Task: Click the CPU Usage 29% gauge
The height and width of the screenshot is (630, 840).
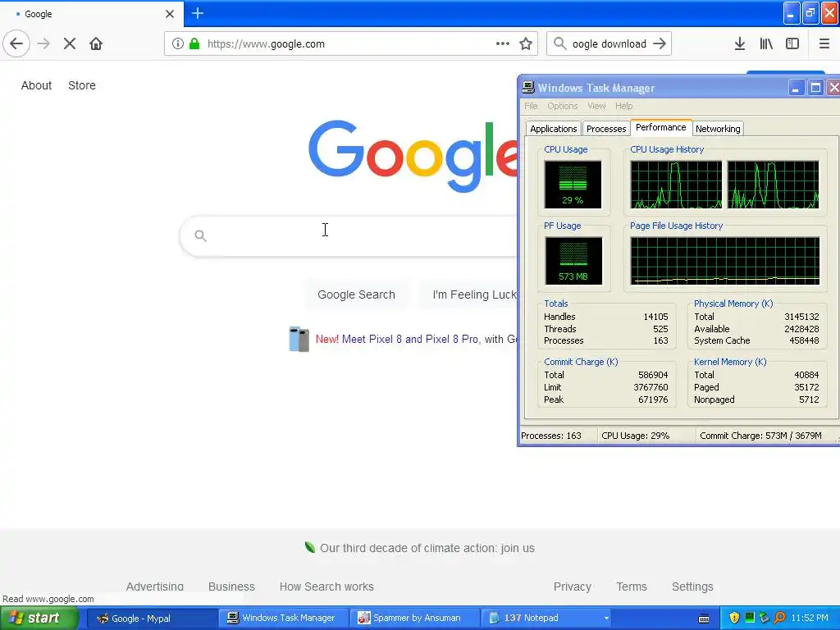Action: [573, 185]
